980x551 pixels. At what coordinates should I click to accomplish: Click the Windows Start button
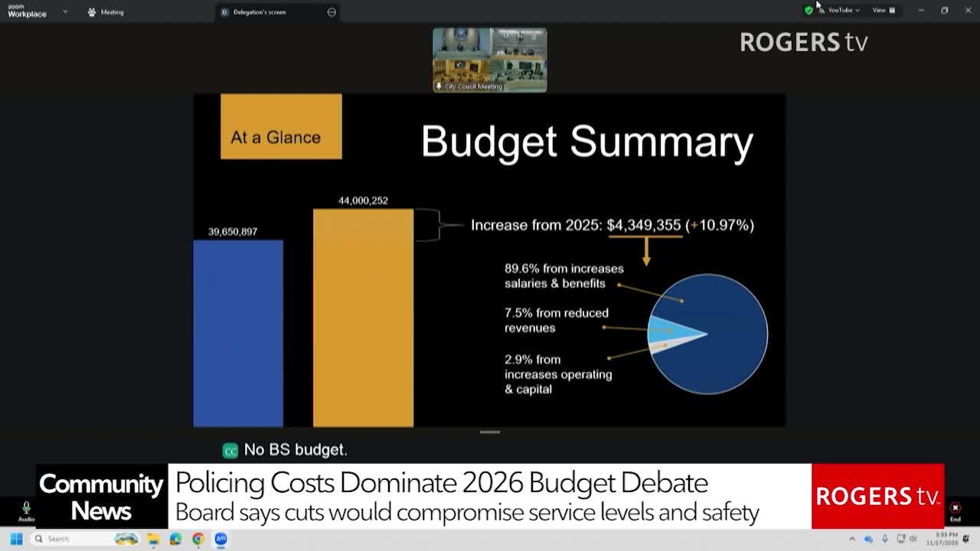(15, 539)
